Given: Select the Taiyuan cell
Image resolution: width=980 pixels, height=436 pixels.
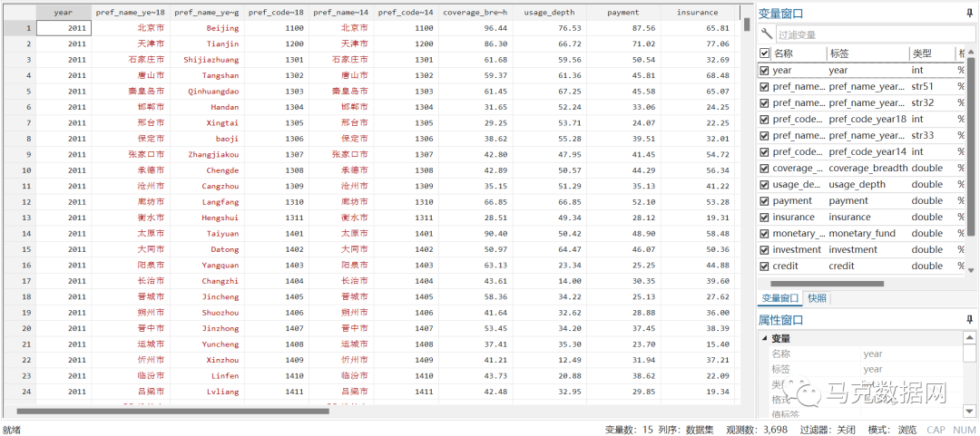Looking at the screenshot, I should 207,234.
